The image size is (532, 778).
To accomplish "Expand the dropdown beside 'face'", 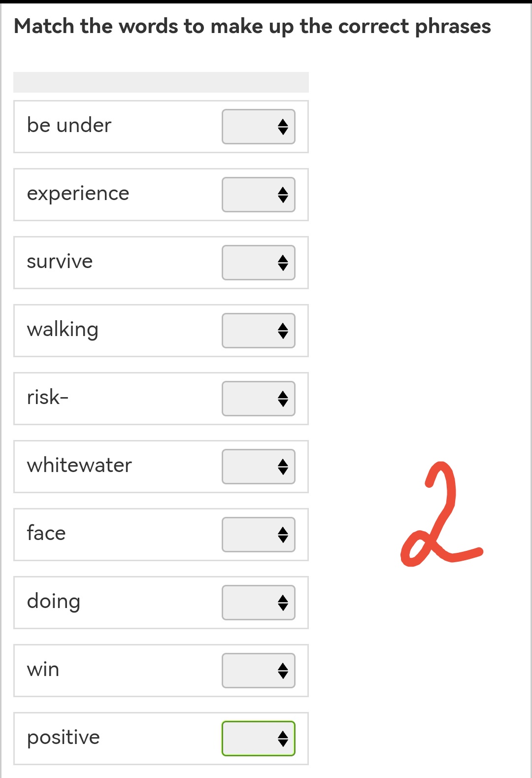I will pyautogui.click(x=259, y=535).
